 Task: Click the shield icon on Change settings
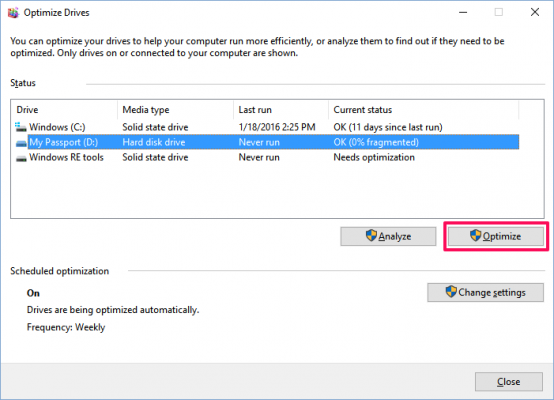point(451,292)
